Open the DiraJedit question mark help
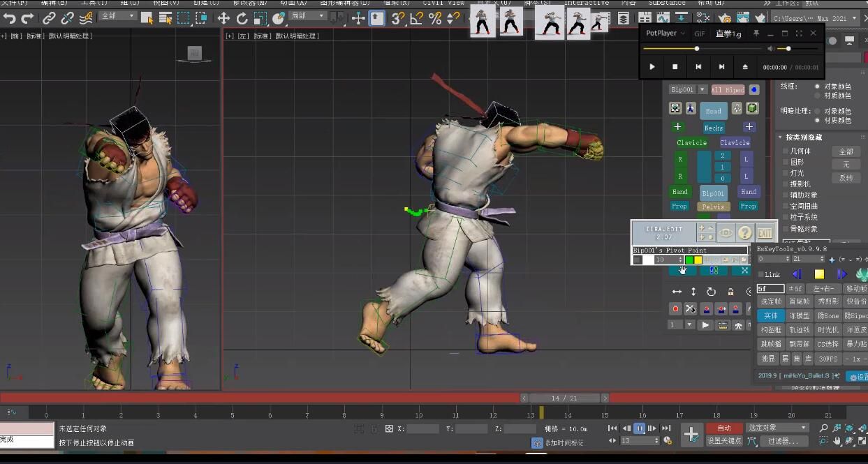Screen dimensions: 868x464 [745, 233]
